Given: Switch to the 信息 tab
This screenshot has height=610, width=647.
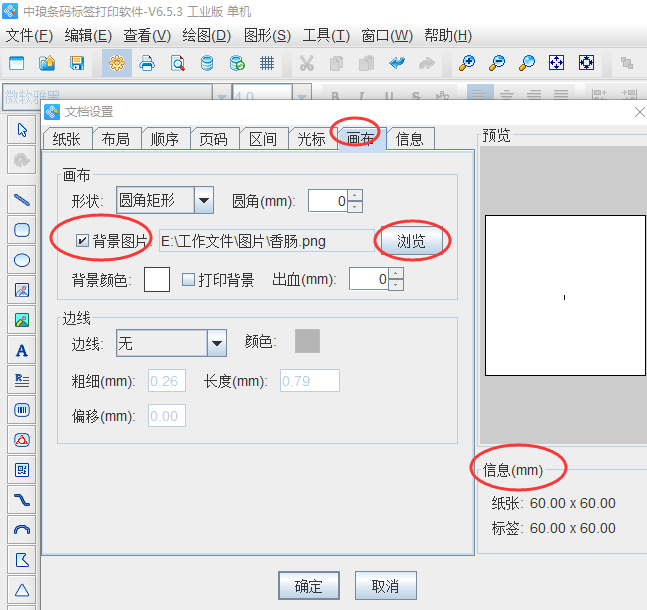Looking at the screenshot, I should (410, 139).
